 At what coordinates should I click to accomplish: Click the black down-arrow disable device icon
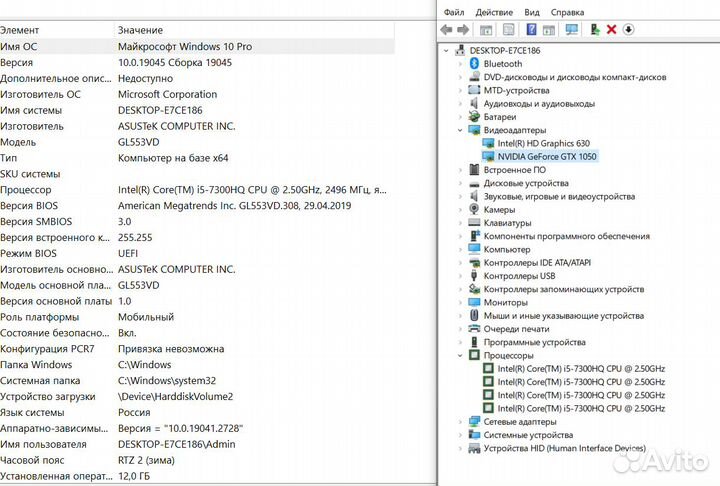628,30
